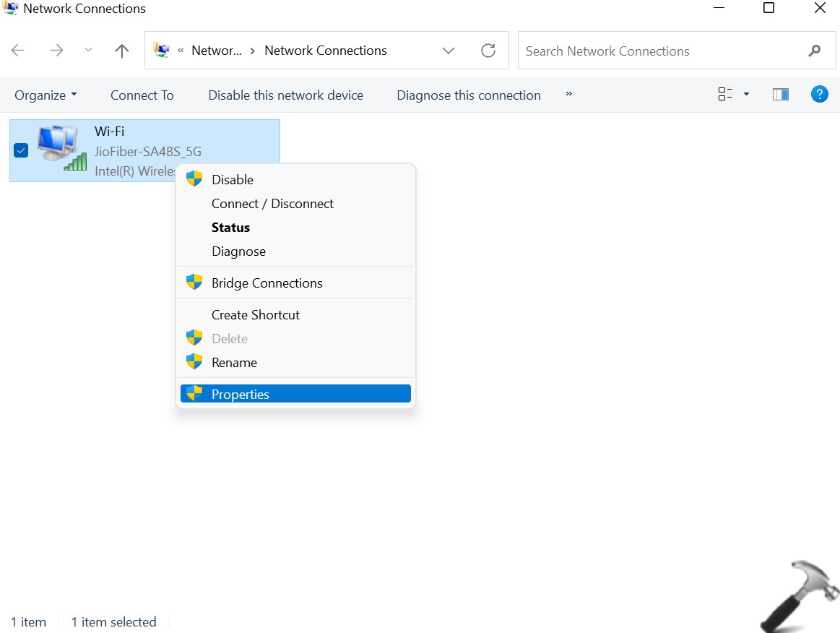
Task: Click the change view layout icon
Action: click(724, 95)
